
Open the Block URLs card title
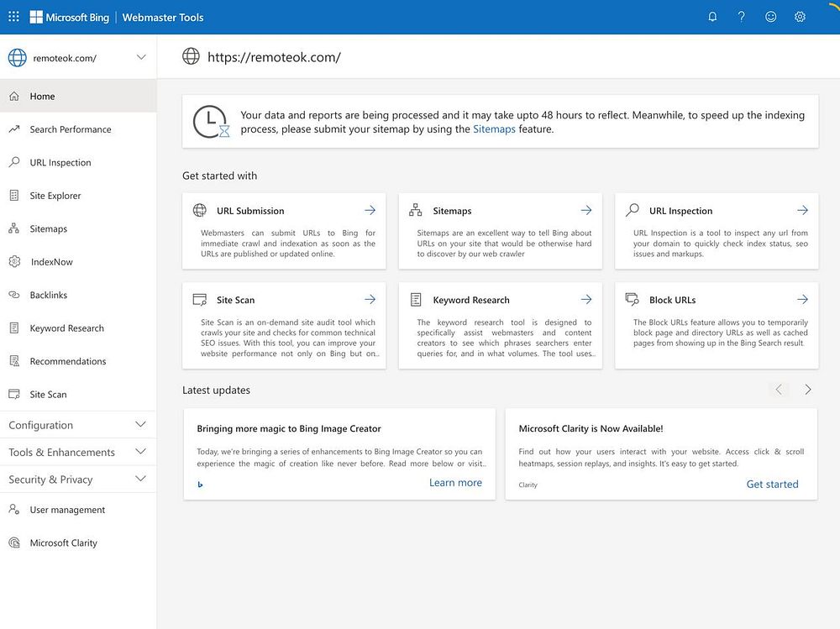click(x=672, y=300)
